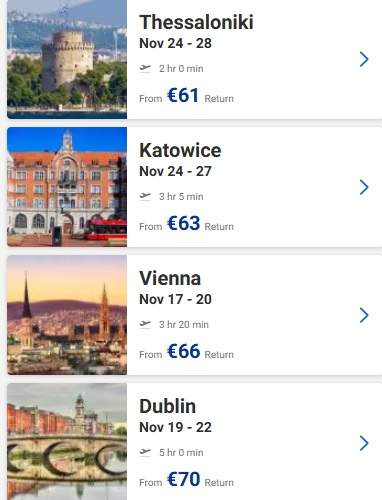This screenshot has height=500, width=382.
Task: Click the €63 return price
Action: [x=184, y=223]
